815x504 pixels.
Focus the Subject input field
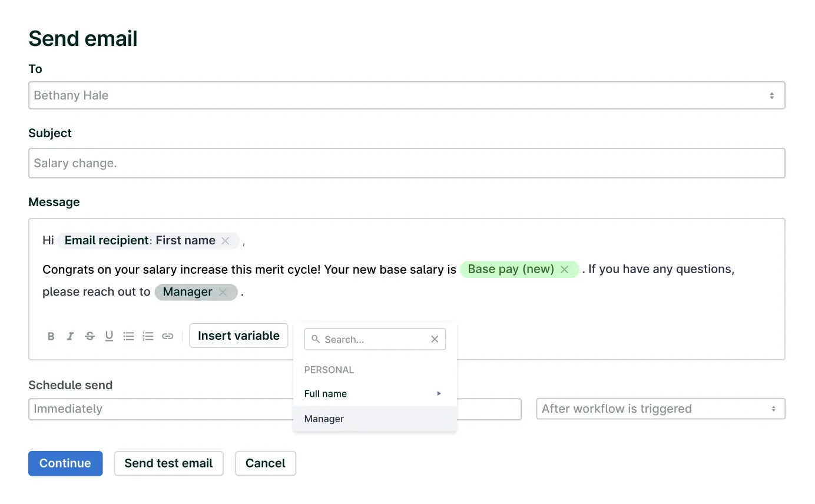click(x=406, y=163)
